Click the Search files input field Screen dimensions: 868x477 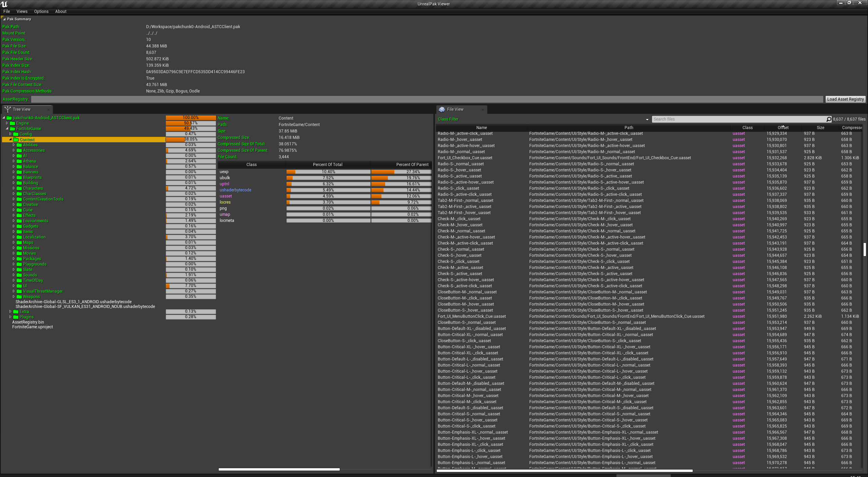[x=739, y=119]
